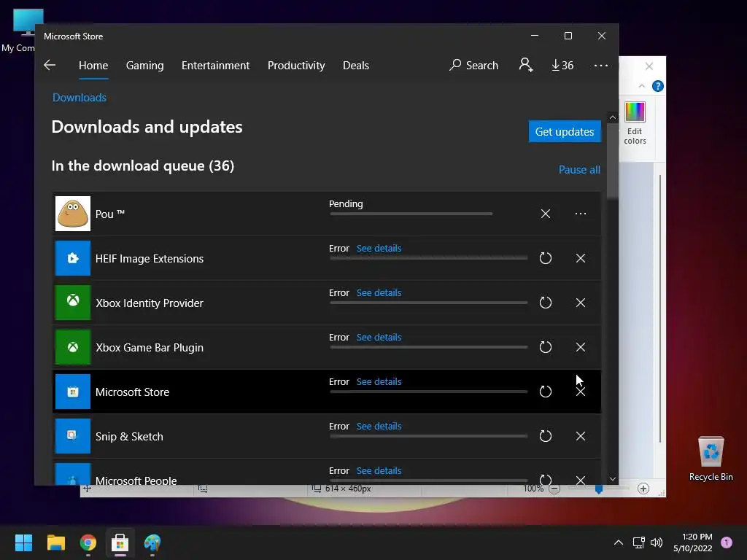
Task: Click the Xbox Identity Provider app icon
Action: [73, 303]
